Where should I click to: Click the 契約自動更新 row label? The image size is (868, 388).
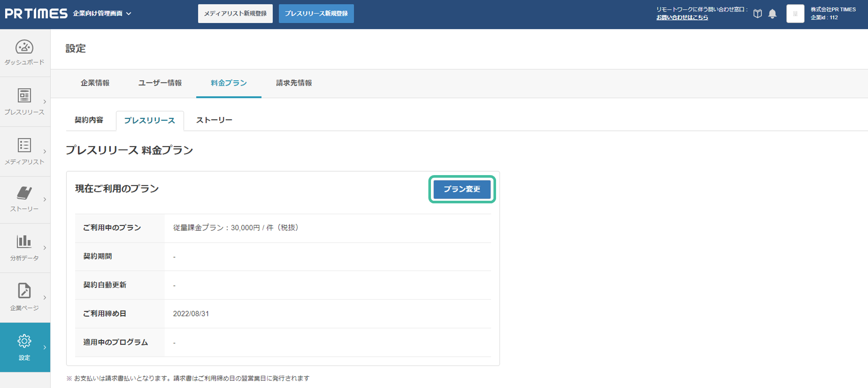(105, 285)
